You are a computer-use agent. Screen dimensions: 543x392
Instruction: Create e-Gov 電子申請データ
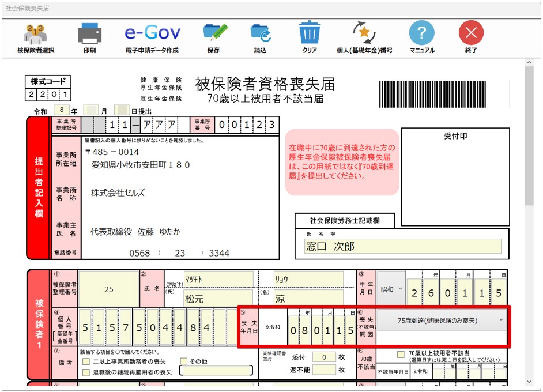click(152, 38)
